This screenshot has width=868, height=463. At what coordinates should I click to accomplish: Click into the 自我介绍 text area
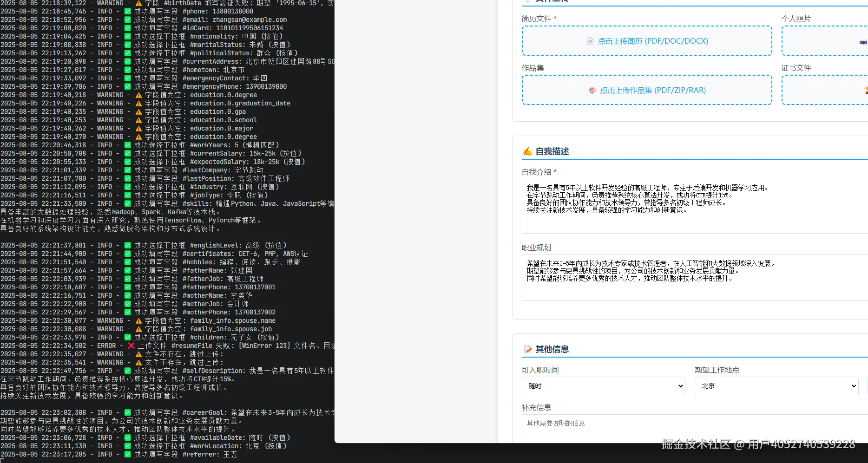pyautogui.click(x=695, y=206)
